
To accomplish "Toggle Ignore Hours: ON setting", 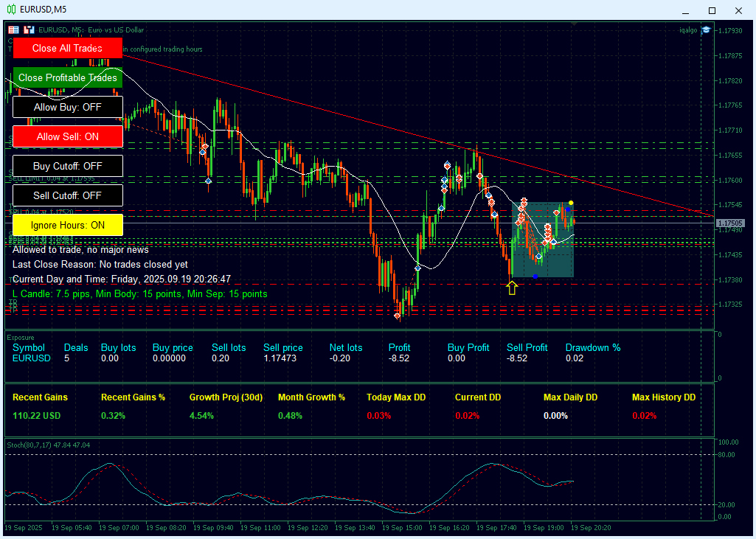I will coord(68,225).
